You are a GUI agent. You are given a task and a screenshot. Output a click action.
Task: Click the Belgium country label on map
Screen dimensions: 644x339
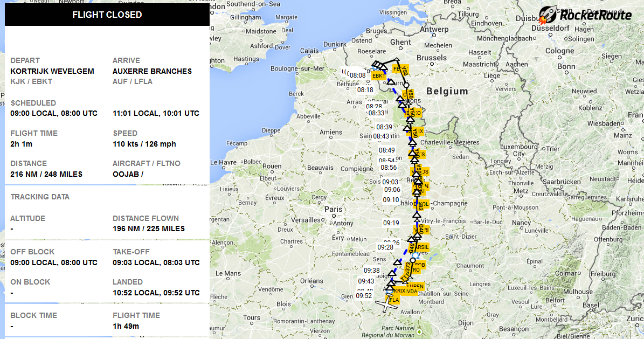tap(447, 91)
